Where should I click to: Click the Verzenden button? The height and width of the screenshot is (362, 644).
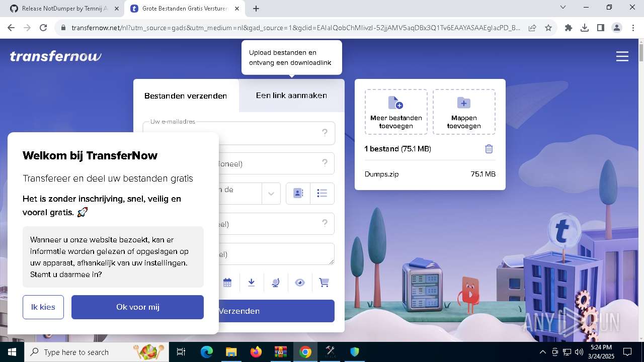(239, 311)
